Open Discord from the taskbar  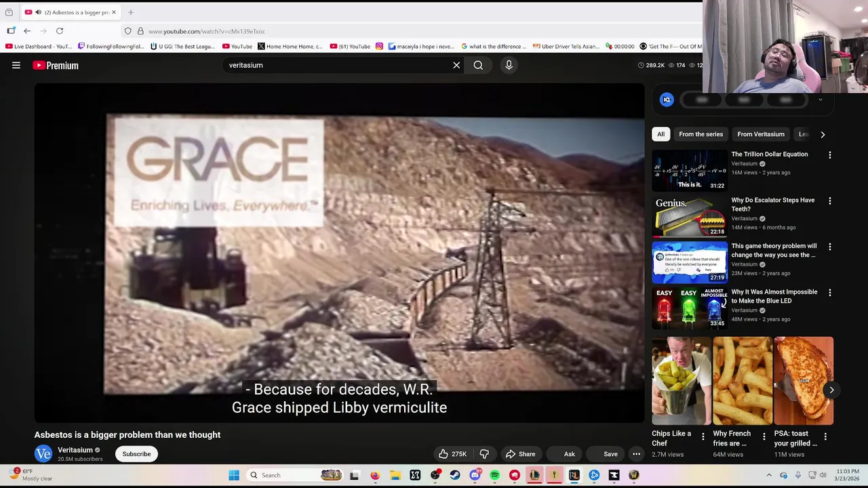click(x=475, y=475)
